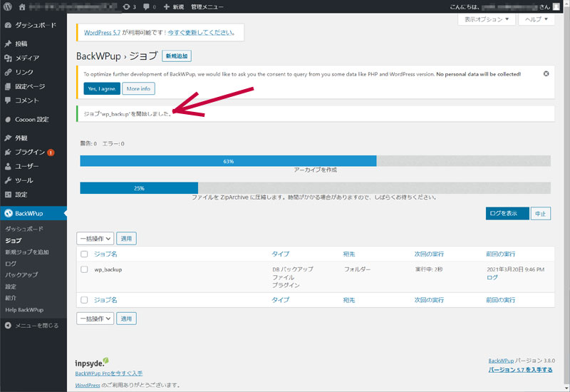This screenshot has height=392, width=570.
Task: Open Help BackWPup submenu item
Action: (24, 310)
